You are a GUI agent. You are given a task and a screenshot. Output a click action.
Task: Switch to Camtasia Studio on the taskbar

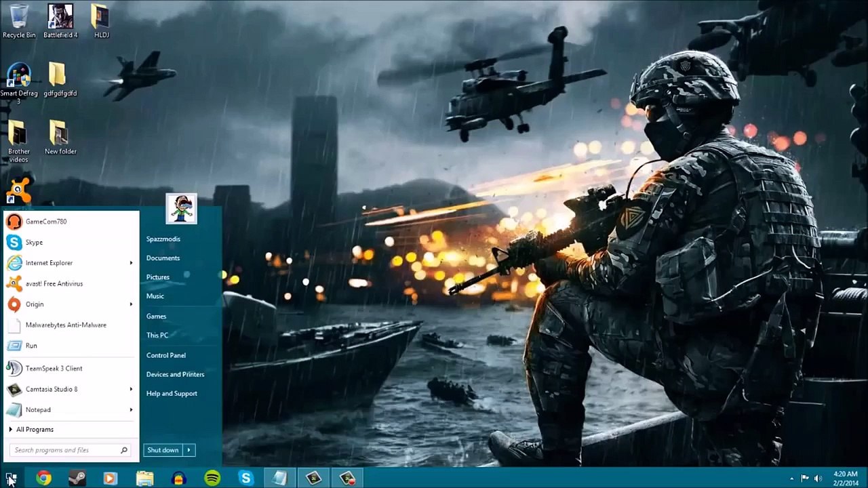click(313, 479)
